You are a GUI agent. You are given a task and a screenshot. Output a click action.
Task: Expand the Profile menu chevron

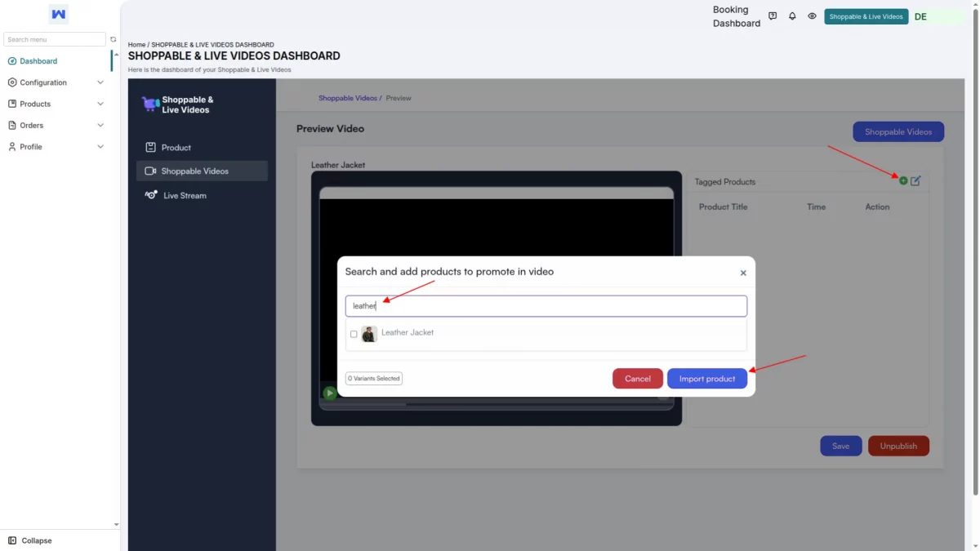(100, 147)
